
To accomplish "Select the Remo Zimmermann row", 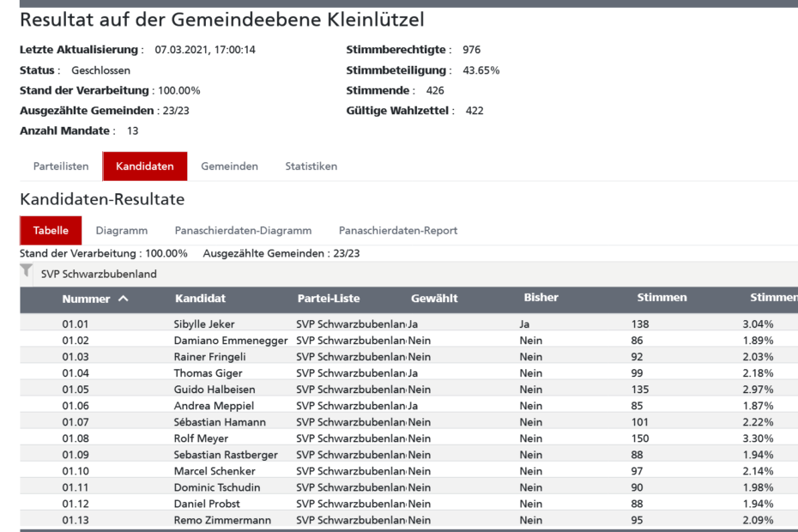I will [x=222, y=520].
